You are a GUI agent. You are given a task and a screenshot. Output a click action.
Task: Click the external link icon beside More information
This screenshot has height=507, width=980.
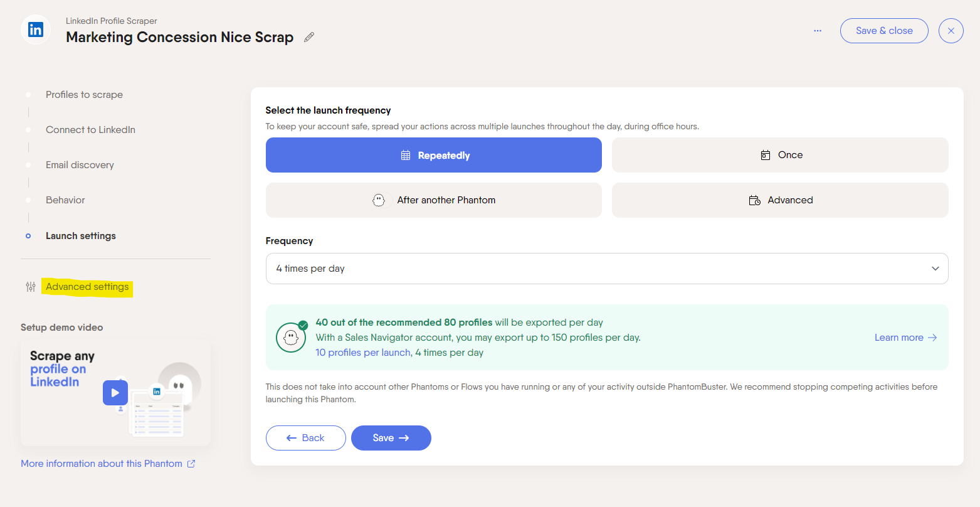pyautogui.click(x=191, y=464)
